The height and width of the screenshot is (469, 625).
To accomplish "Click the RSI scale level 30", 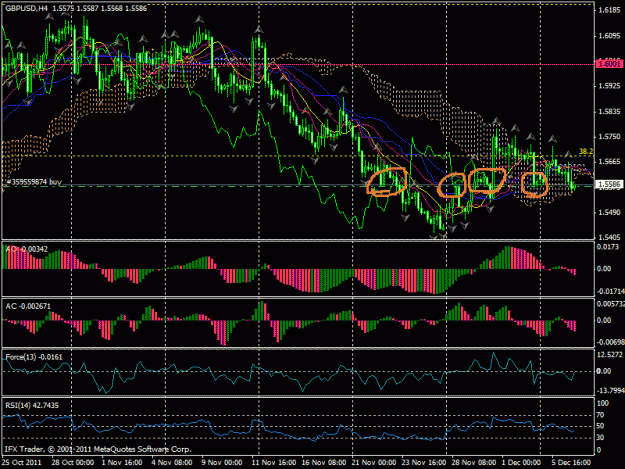I will point(600,438).
